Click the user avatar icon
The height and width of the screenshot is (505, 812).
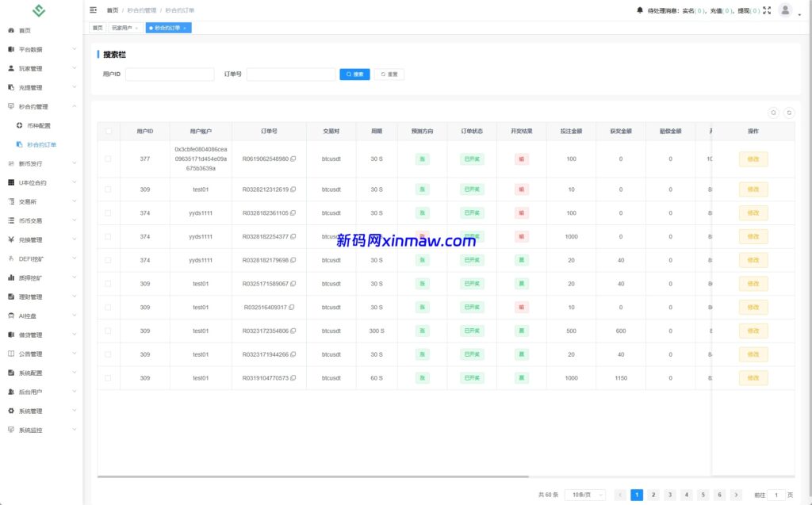pyautogui.click(x=784, y=10)
